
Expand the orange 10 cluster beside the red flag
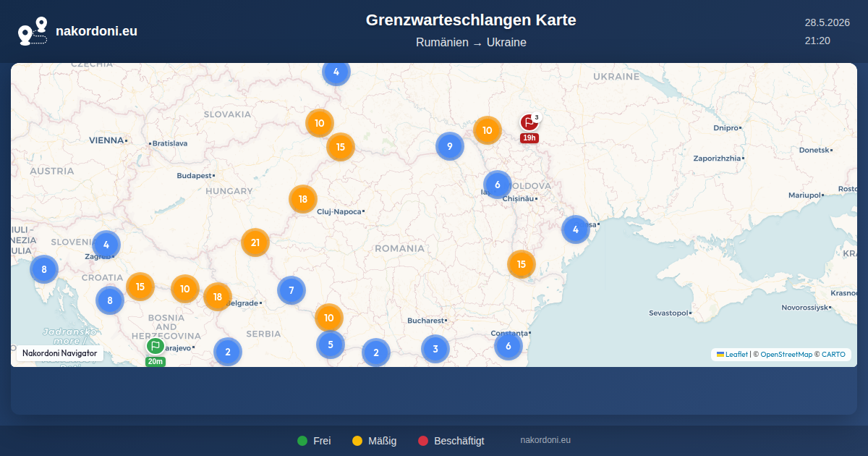[x=488, y=131]
